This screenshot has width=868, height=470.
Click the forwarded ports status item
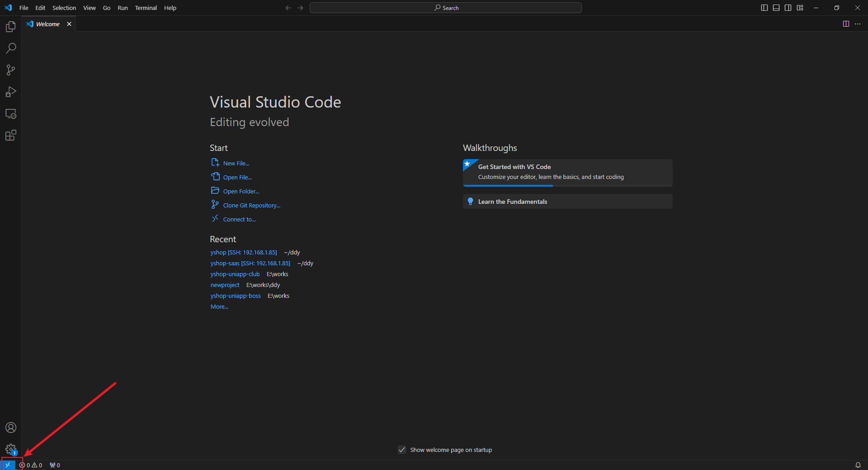click(x=55, y=465)
